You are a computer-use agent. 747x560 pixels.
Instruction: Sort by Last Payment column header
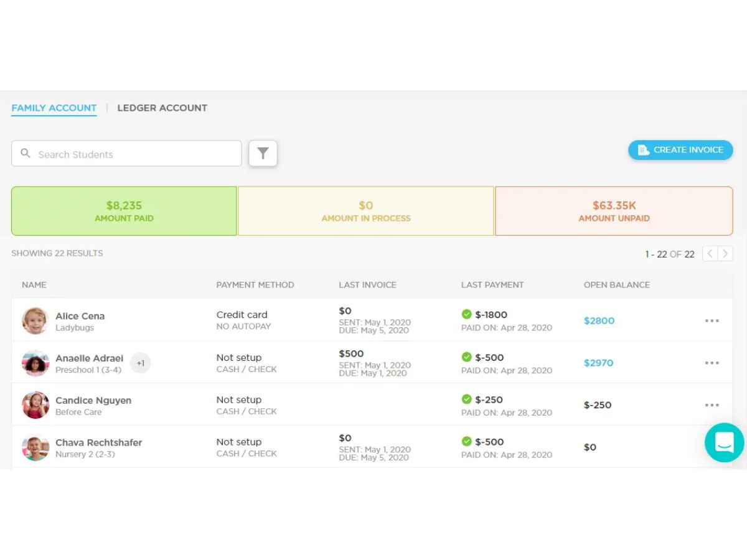click(492, 285)
